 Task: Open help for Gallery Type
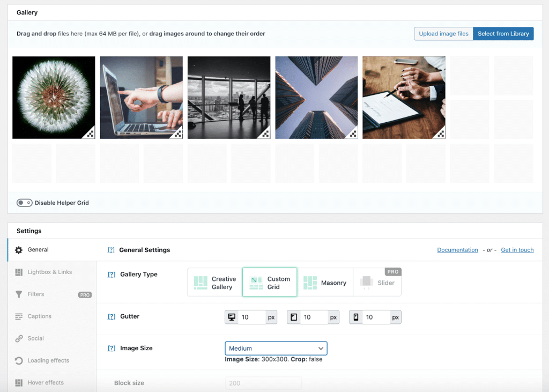tap(112, 275)
